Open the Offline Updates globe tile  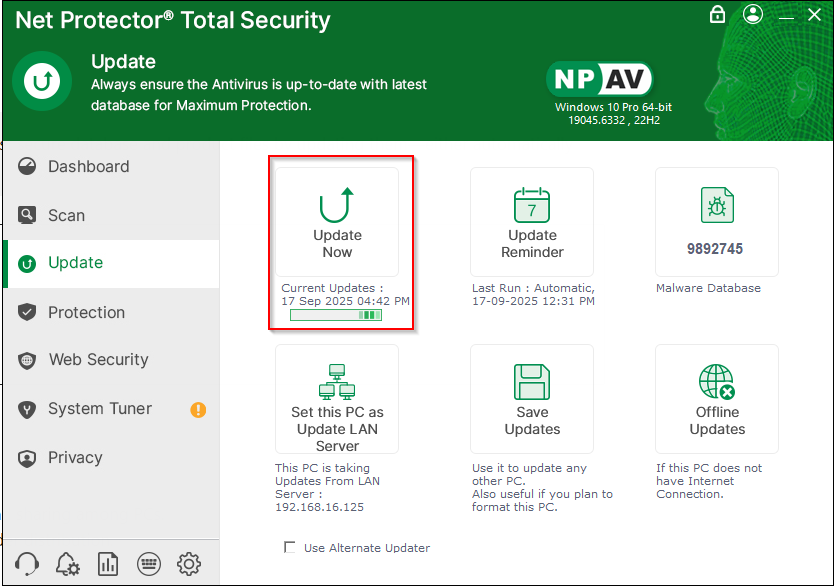click(x=717, y=399)
